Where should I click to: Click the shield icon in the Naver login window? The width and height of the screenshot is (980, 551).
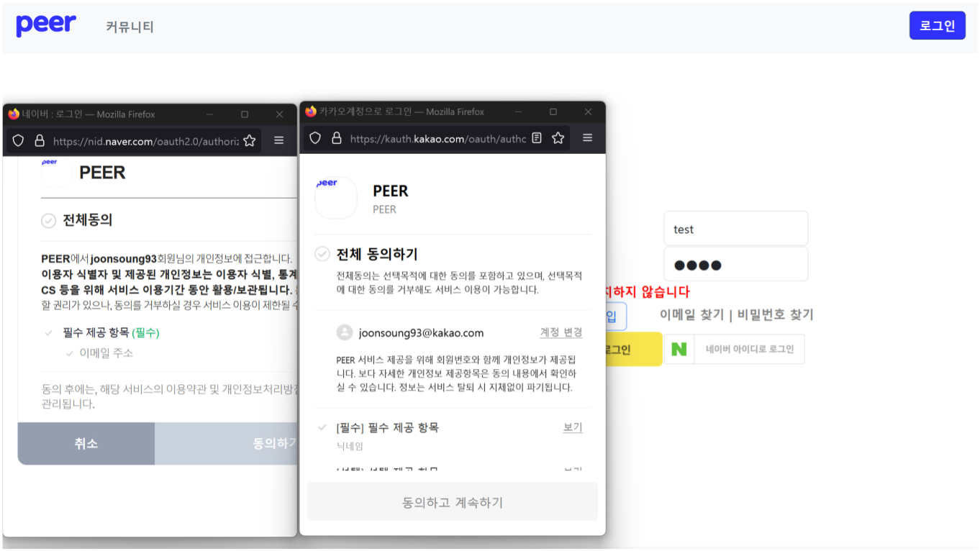tap(18, 140)
